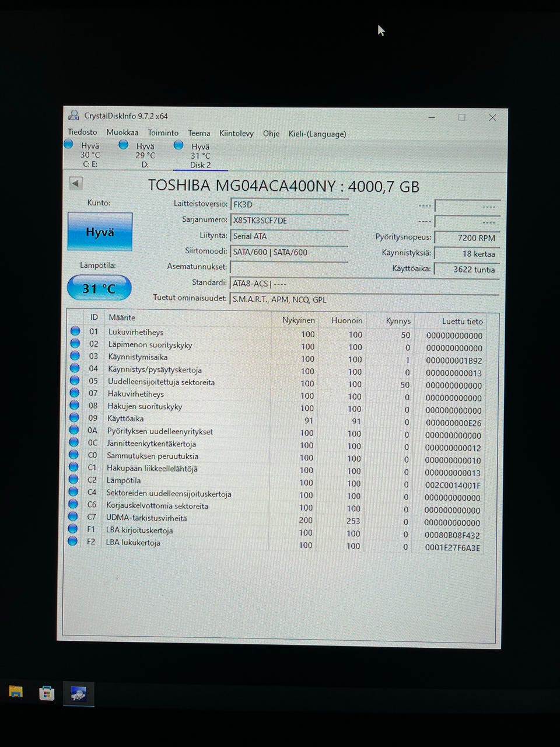Click the Nykyinen column header
Screen dimensions: 560x747
point(299,320)
